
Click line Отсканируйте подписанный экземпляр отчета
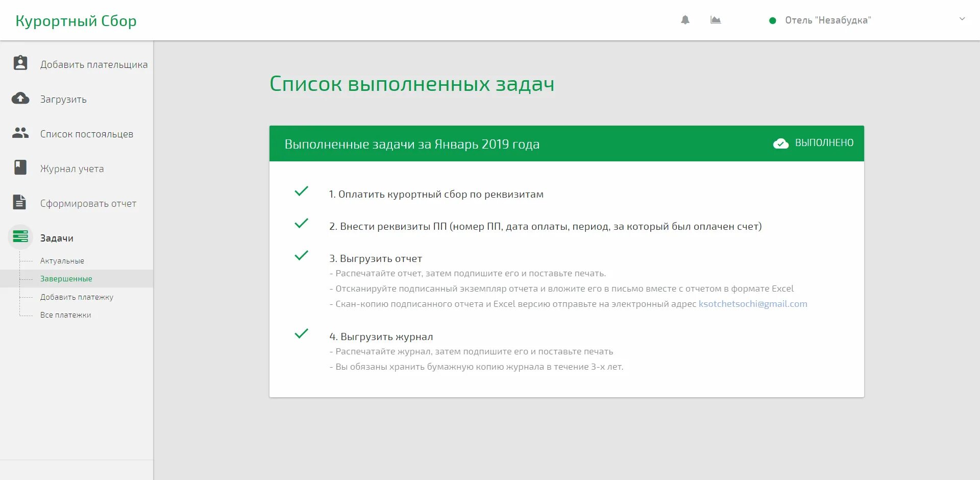coord(561,289)
